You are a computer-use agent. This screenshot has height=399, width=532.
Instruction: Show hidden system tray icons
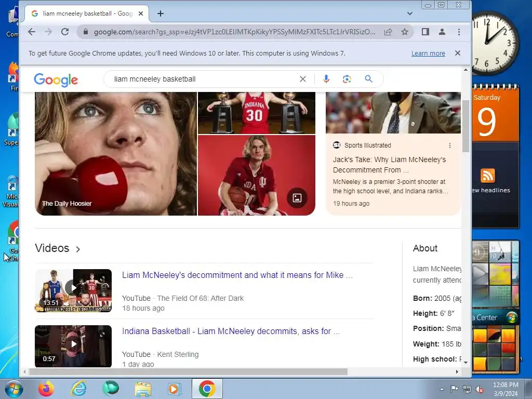click(442, 389)
